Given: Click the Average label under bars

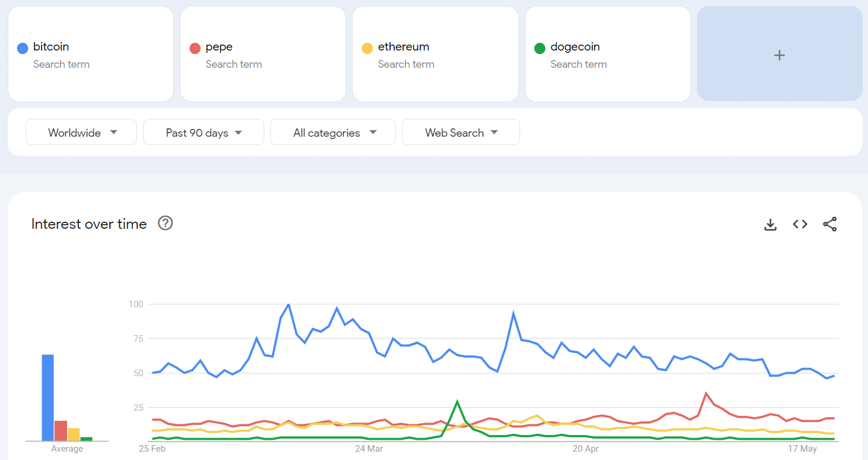Looking at the screenshot, I should (67, 449).
